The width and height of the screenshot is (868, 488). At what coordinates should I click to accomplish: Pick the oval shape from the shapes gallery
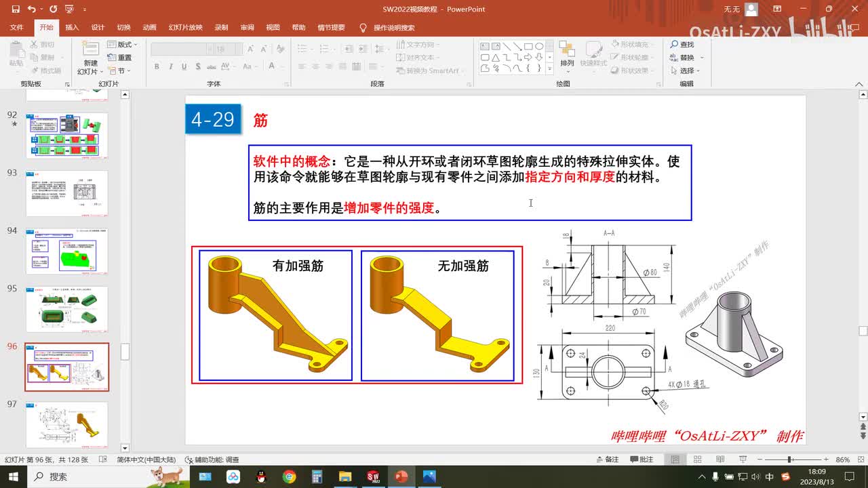pyautogui.click(x=539, y=47)
